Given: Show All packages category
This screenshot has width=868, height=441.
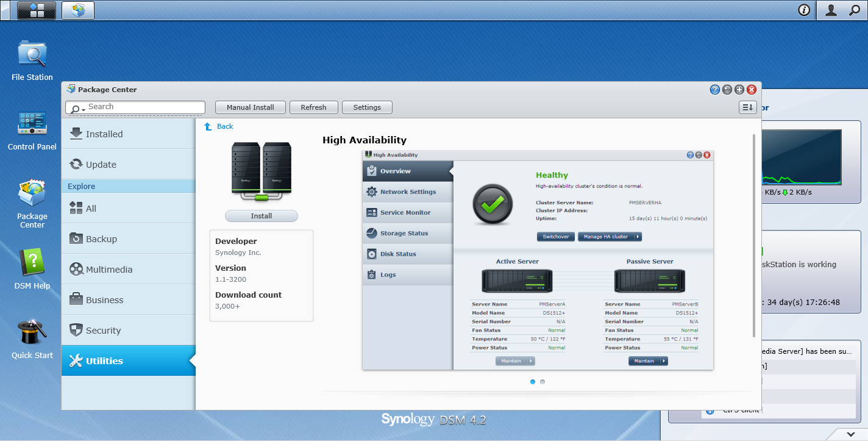Looking at the screenshot, I should point(129,208).
